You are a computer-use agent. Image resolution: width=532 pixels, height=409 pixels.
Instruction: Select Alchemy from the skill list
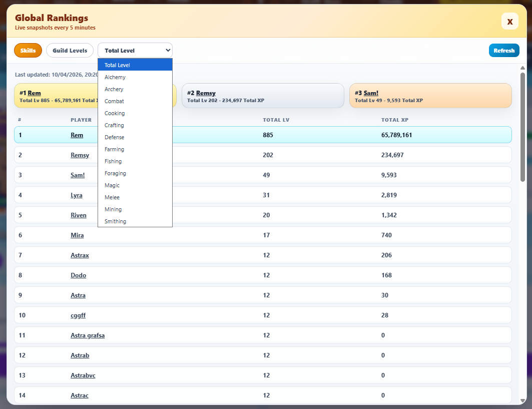[x=115, y=77]
